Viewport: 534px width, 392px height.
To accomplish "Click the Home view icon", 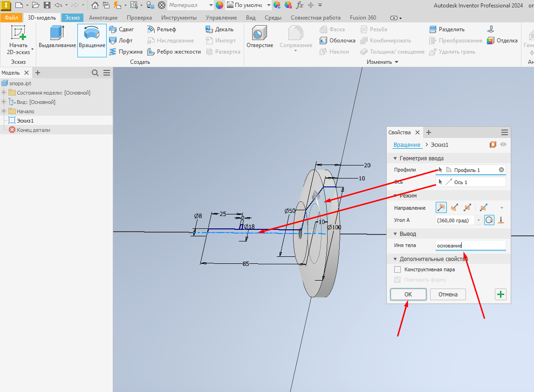I will (95, 5).
